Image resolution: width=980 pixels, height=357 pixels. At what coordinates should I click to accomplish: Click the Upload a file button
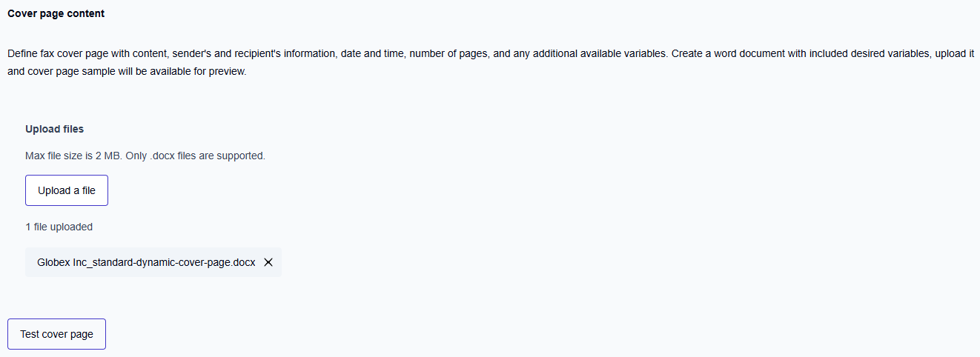pyautogui.click(x=67, y=190)
